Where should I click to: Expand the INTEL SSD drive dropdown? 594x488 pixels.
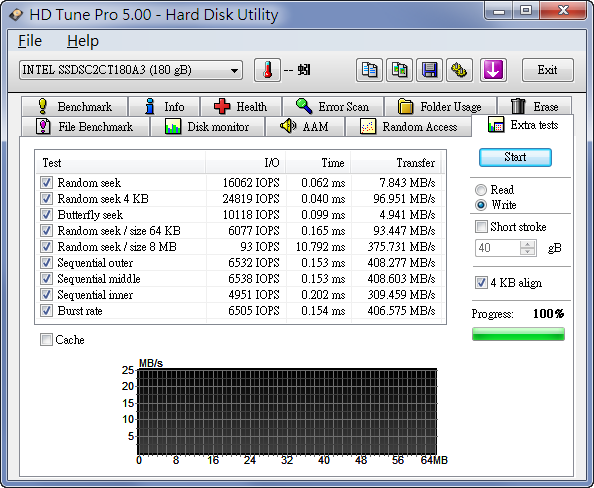click(x=131, y=70)
